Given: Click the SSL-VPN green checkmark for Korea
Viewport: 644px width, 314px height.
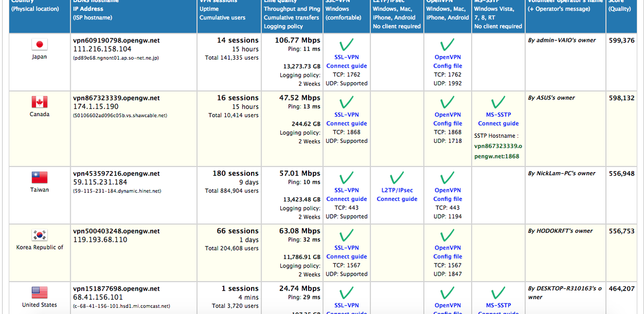Looking at the screenshot, I should [346, 235].
